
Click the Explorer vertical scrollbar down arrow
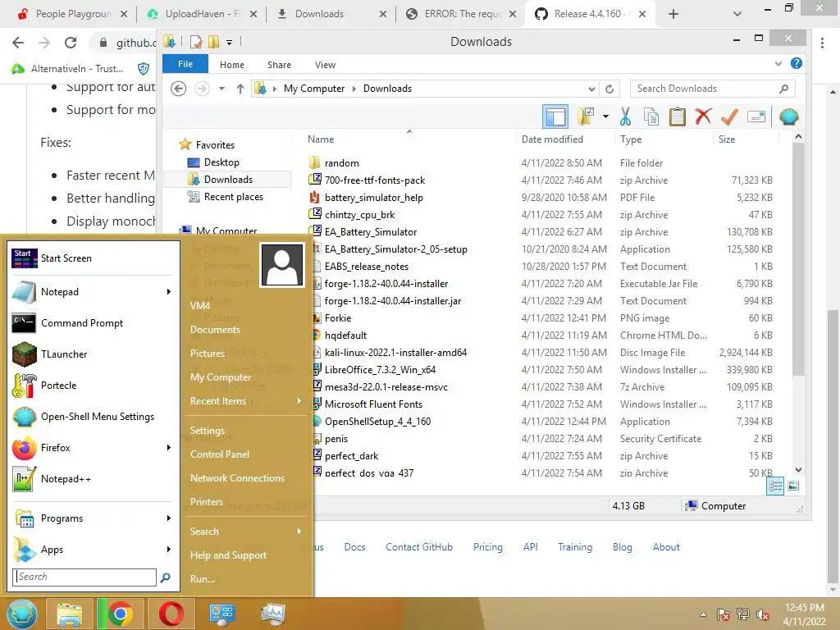[x=798, y=470]
